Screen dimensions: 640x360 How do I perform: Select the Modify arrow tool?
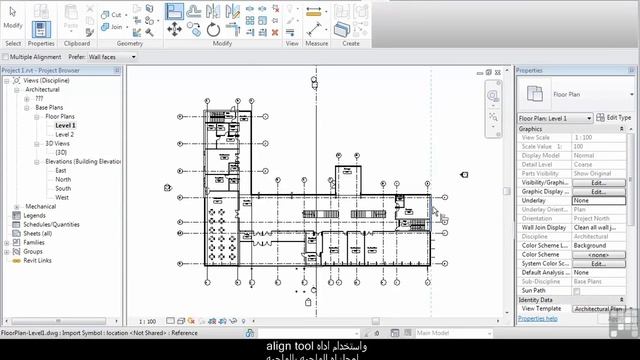[13, 12]
